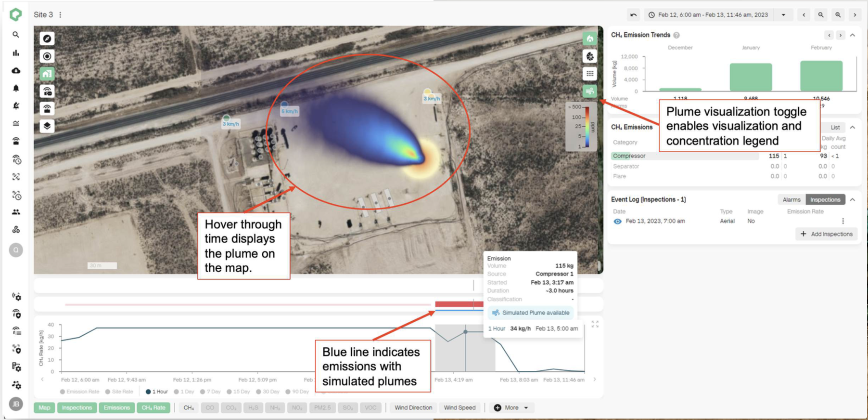Toggle the plume visualization wind button
This screenshot has width=868, height=420.
click(x=590, y=91)
